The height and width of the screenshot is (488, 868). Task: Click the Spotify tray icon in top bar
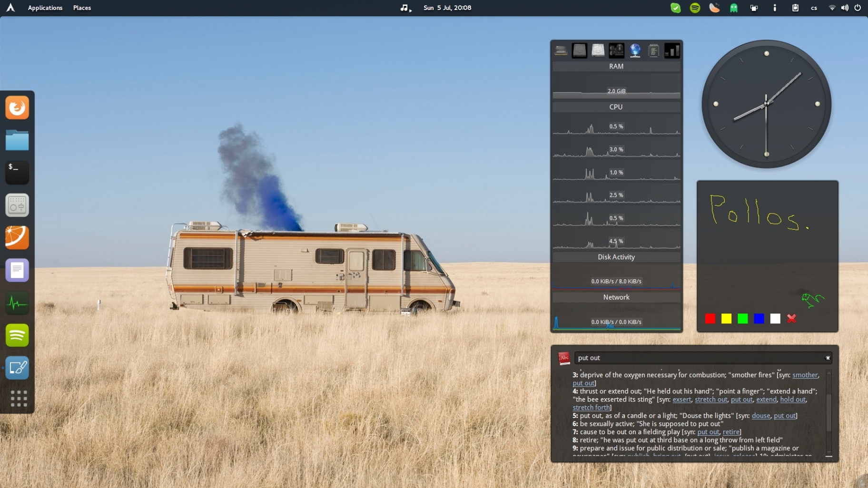coord(695,8)
